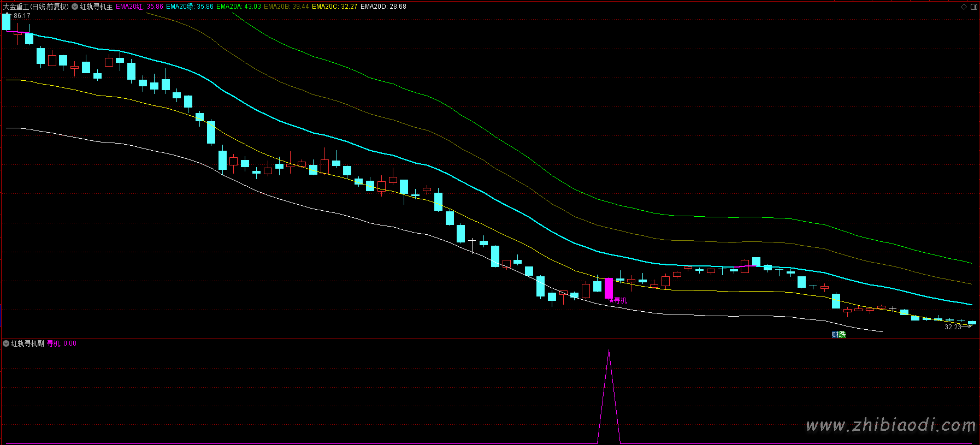Select the 红轨寻机主 indicator name
This screenshot has width=980, height=445.
click(x=96, y=7)
